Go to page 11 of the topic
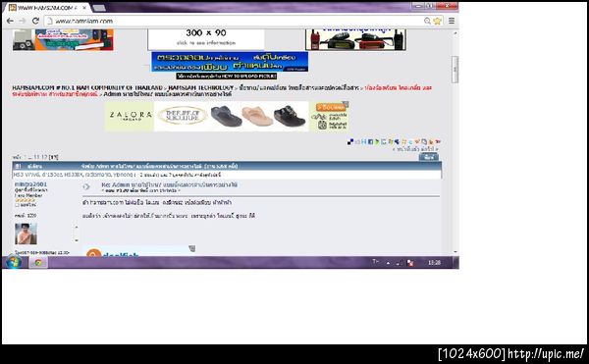The height and width of the screenshot is (364, 589). pyautogui.click(x=37, y=157)
